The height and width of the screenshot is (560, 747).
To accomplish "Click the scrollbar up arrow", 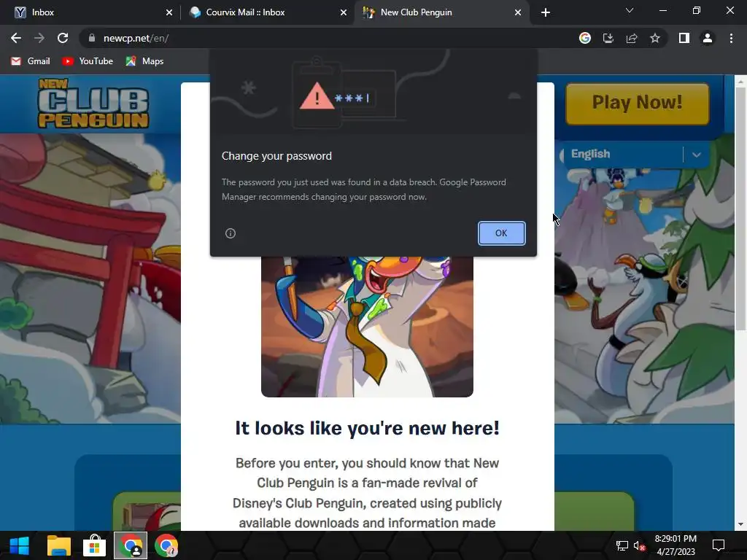I will [x=740, y=82].
